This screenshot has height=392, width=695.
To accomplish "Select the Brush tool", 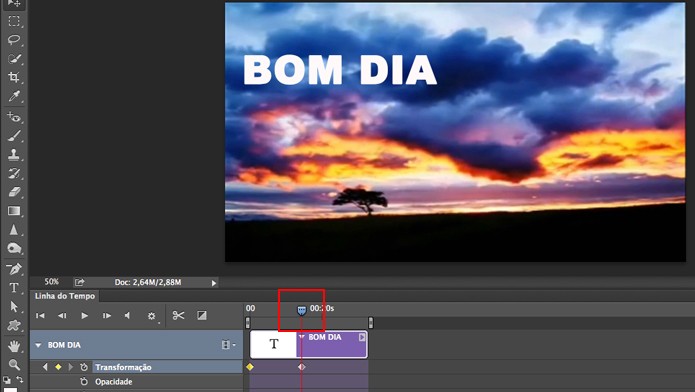I will [x=14, y=136].
